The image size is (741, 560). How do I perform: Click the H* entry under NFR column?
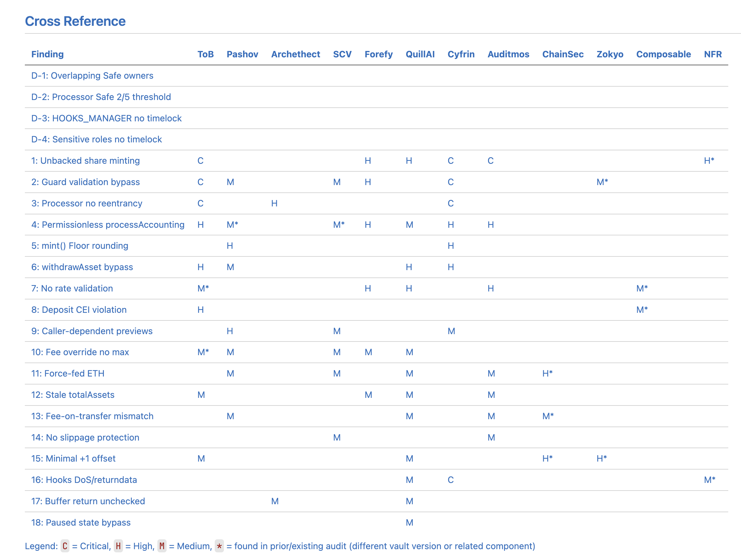709,161
